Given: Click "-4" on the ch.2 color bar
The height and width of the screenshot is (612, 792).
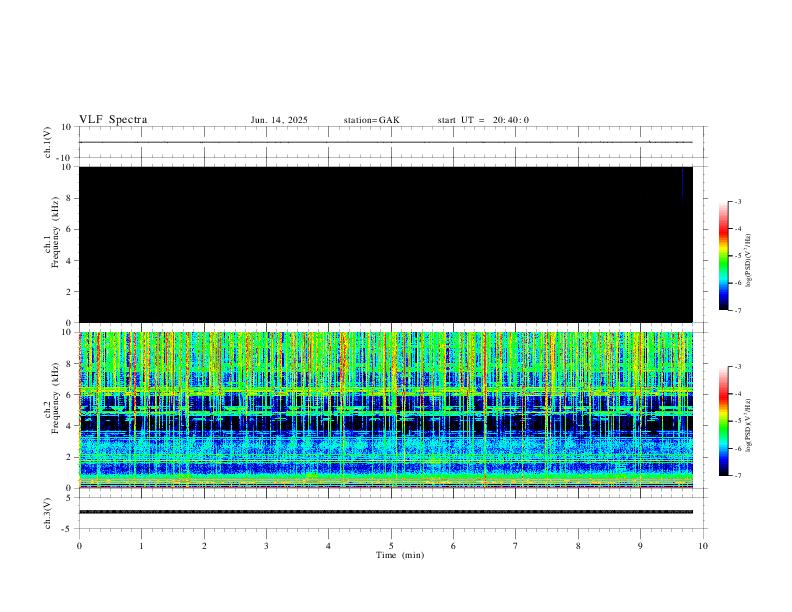Looking at the screenshot, I should [x=738, y=394].
